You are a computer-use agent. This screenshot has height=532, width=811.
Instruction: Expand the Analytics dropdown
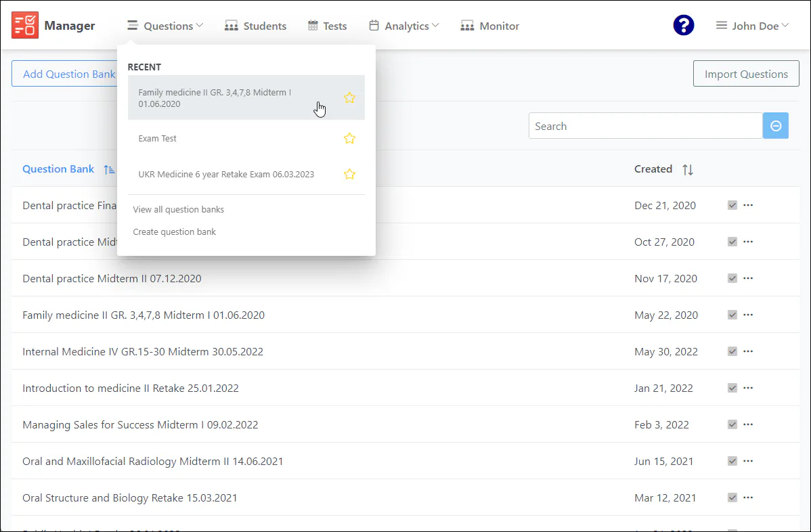(x=403, y=26)
